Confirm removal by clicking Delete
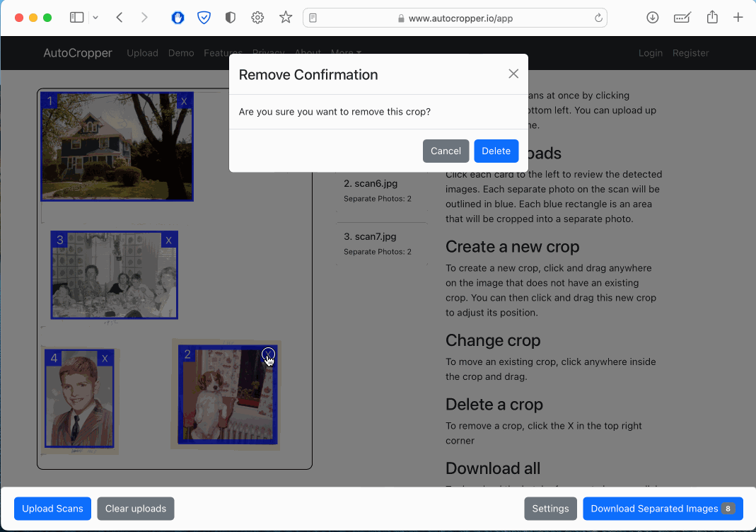Viewport: 756px width, 532px height. (x=496, y=151)
